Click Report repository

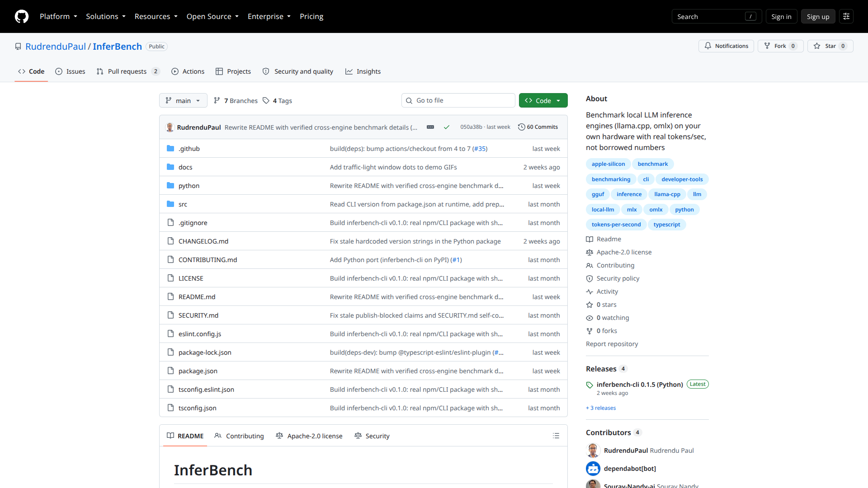[612, 344]
